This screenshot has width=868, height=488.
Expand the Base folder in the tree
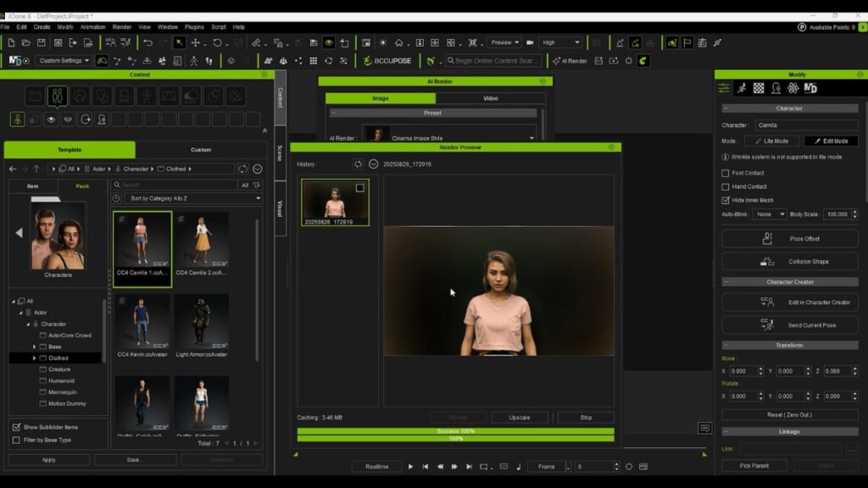tap(34, 347)
